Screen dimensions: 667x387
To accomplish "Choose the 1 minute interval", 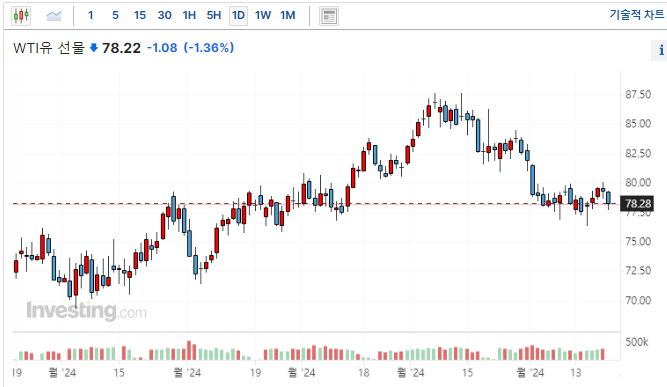I will [x=90, y=16].
